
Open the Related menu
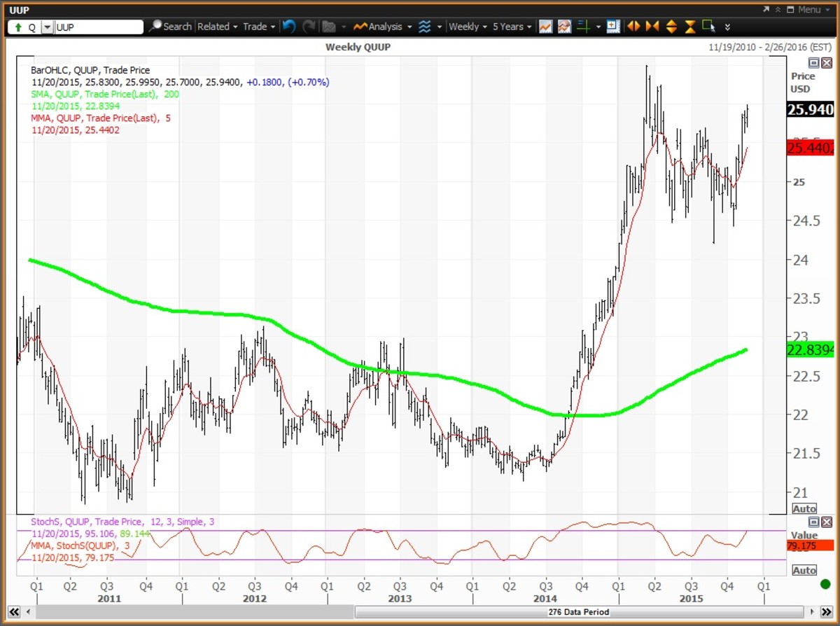pos(217,27)
